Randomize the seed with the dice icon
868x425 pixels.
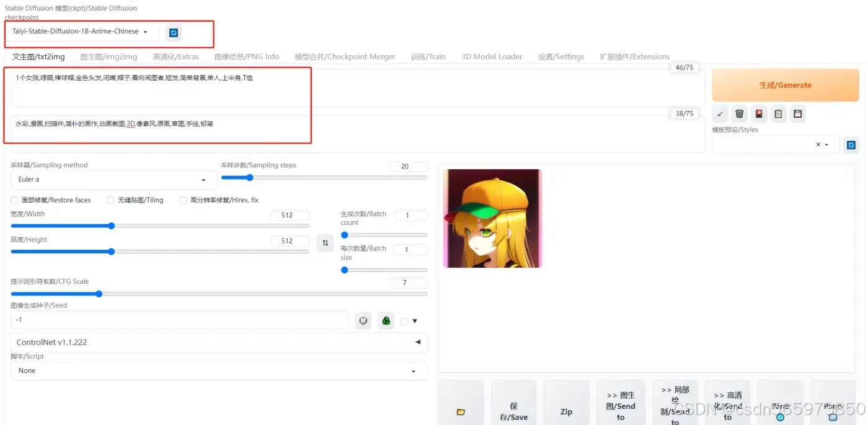click(x=363, y=320)
